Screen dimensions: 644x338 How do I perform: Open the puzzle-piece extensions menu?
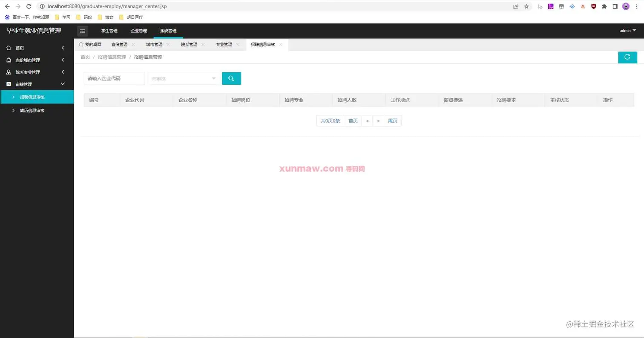(x=604, y=6)
